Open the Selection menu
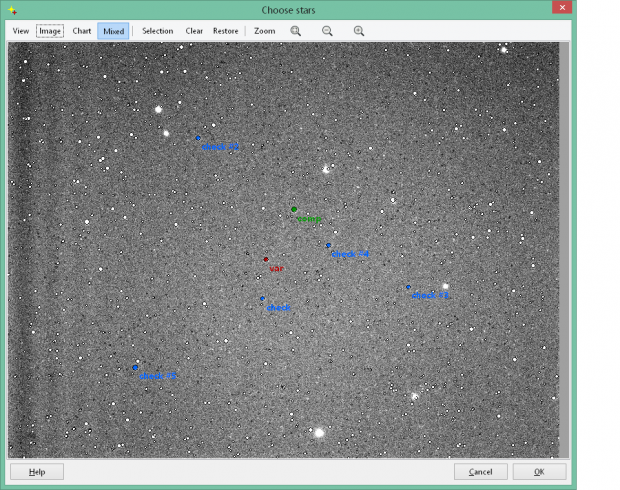This screenshot has height=490, width=620. pos(157,31)
